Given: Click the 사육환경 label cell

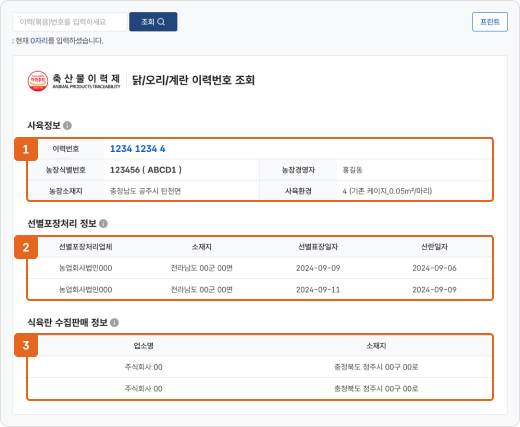Looking at the screenshot, I should (298, 191).
